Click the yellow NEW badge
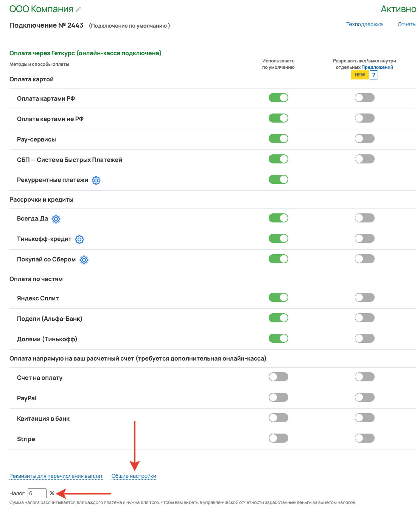Image resolution: width=420 pixels, height=510 pixels. tap(360, 75)
